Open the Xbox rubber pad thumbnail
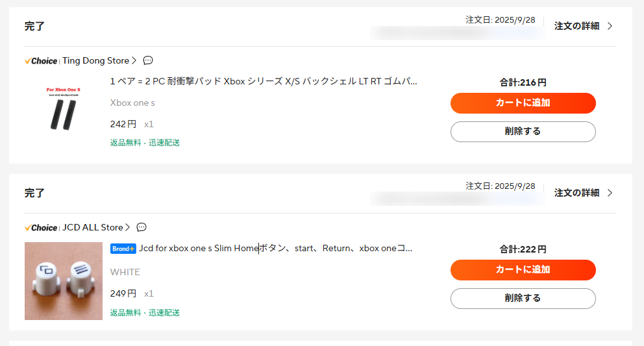The image size is (644, 346). click(63, 110)
